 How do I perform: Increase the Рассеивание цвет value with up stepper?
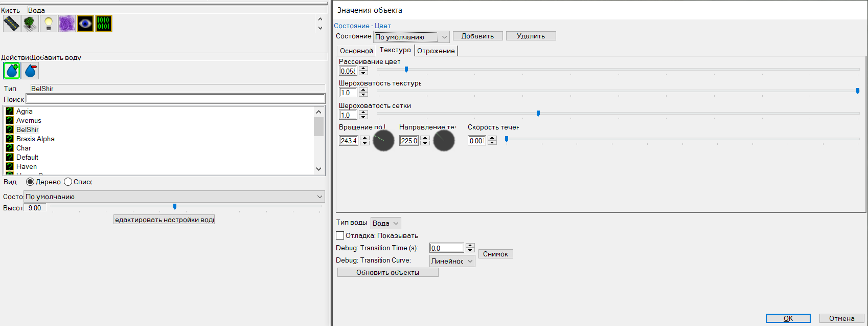point(363,69)
